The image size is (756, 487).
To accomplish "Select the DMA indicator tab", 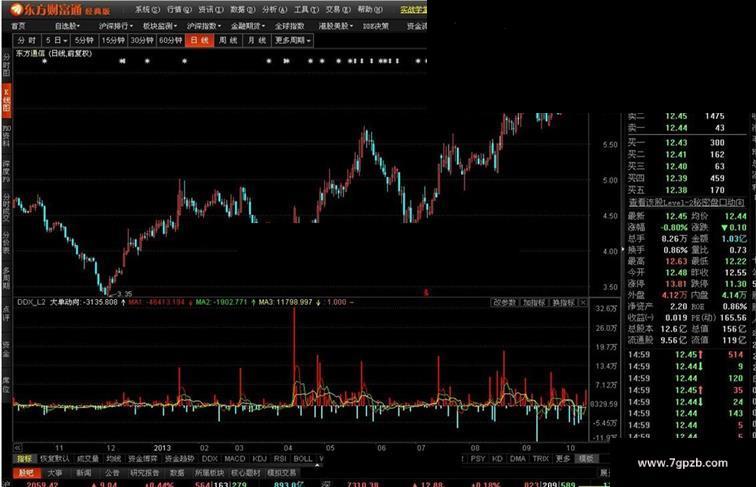I will (x=518, y=459).
